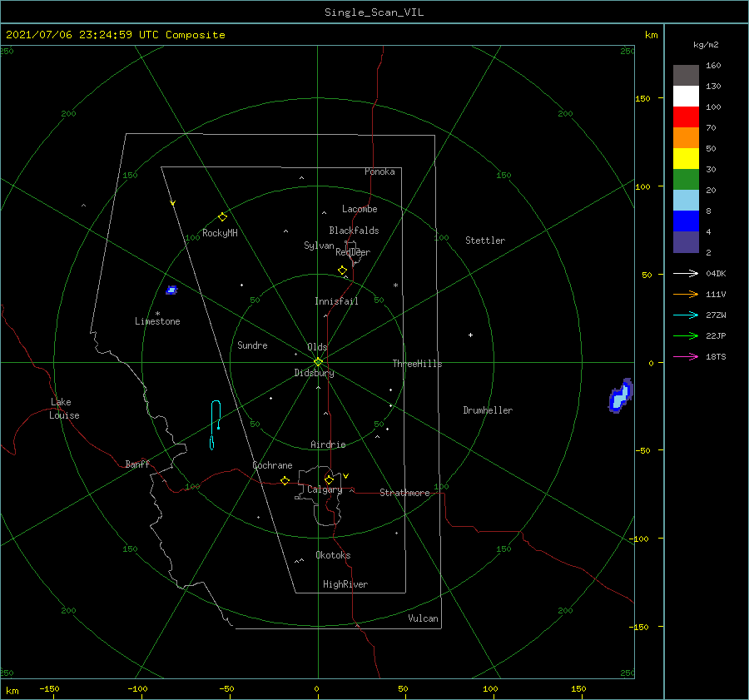Image resolution: width=749 pixels, height=700 pixels.
Task: Select the yellow 50 legend swatch
Action: [686, 159]
